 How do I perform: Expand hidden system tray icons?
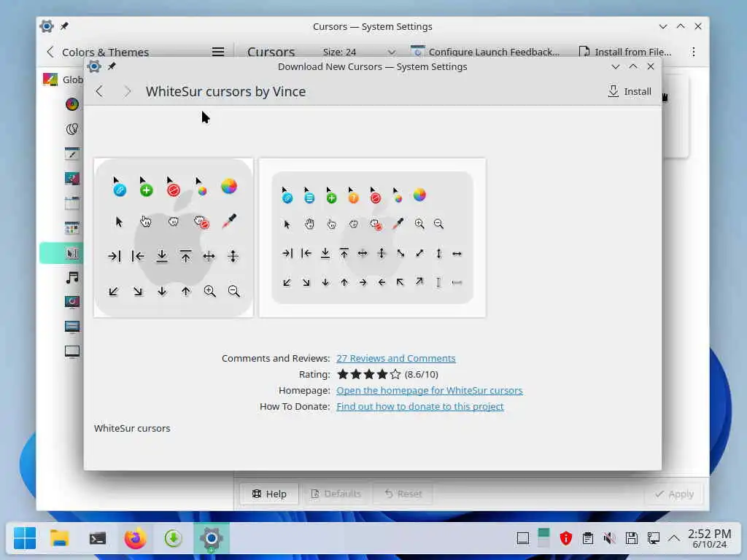[x=673, y=539]
